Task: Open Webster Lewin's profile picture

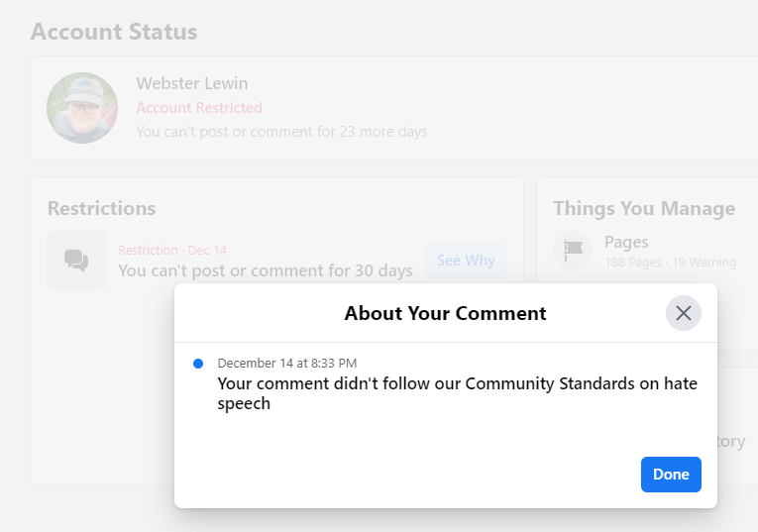Action: [82, 108]
